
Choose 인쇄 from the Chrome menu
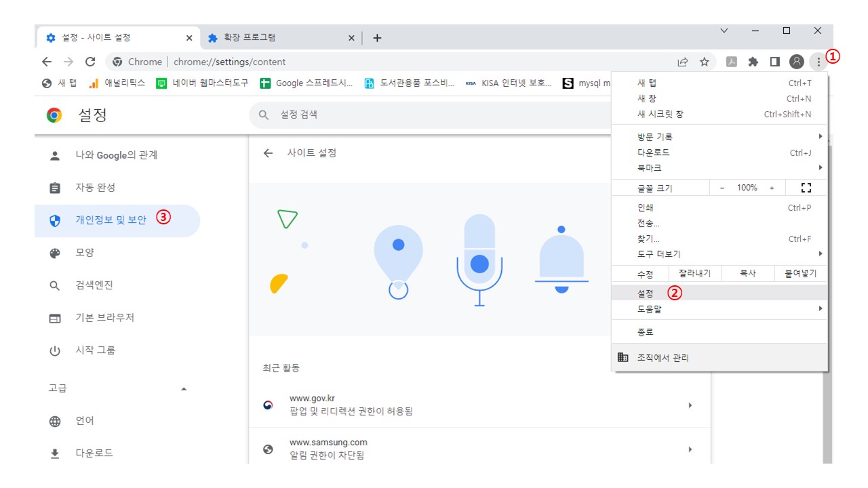(719, 207)
